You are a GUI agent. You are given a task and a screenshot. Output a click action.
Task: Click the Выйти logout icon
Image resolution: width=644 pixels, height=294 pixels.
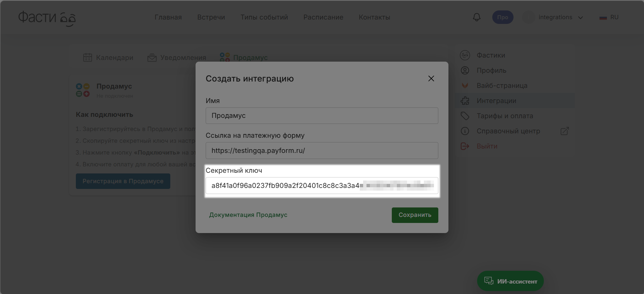pos(465,146)
